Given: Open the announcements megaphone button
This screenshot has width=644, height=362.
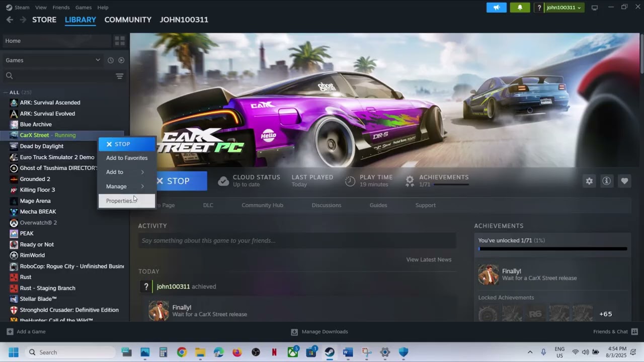Looking at the screenshot, I should tap(497, 8).
